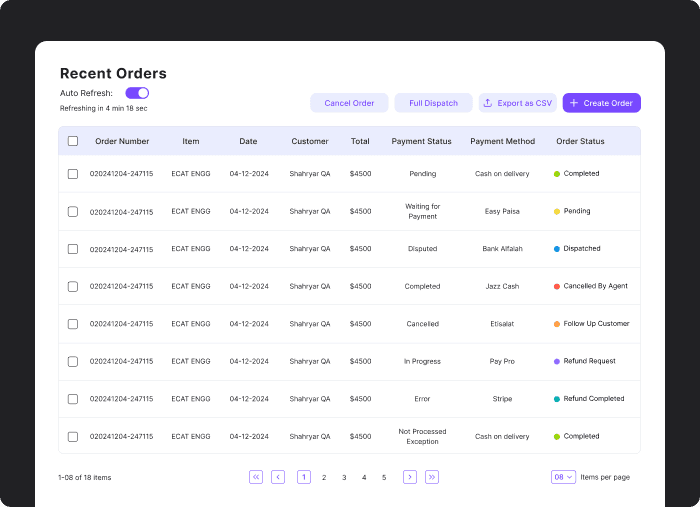Go to page 3 in pagination
This screenshot has height=507, width=700.
[344, 478]
